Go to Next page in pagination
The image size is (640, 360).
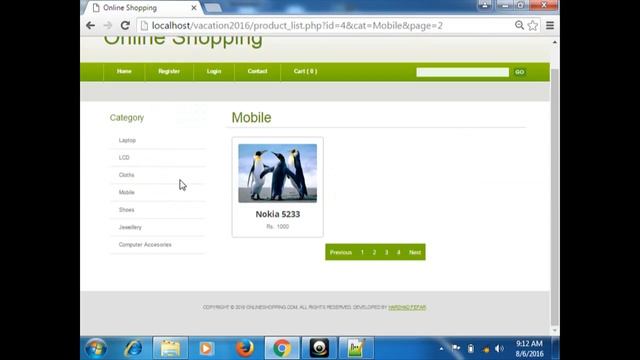415,252
